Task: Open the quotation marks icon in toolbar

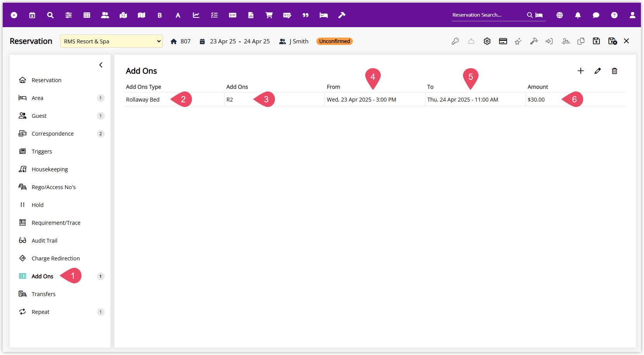Action: point(306,15)
